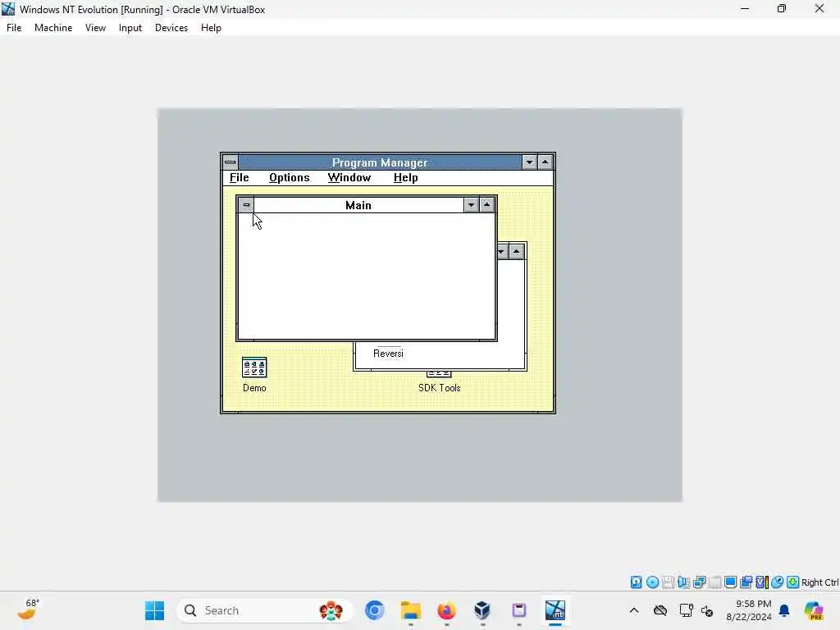Screen dimensions: 840x630
Task: Click the network adapter status icon
Action: pos(699,582)
